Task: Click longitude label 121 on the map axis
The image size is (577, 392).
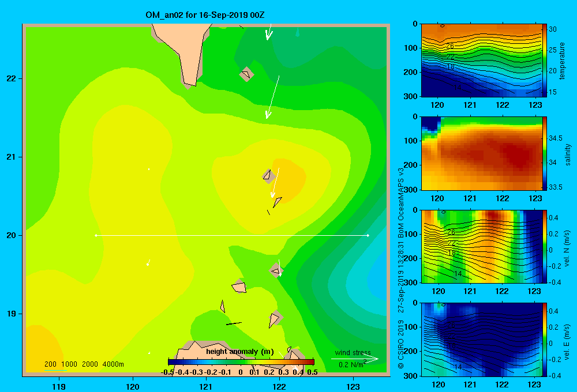Action: (206, 386)
